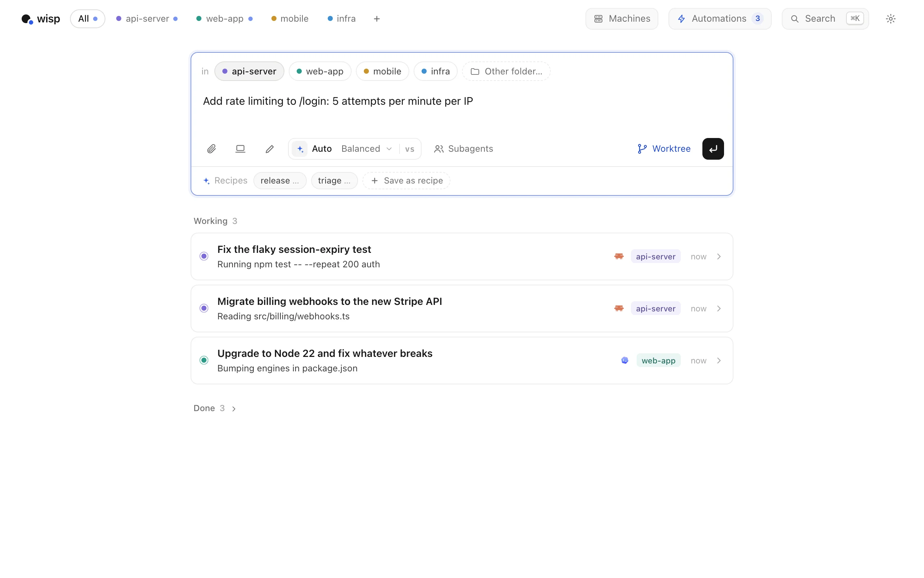The width and height of the screenshot is (924, 578).
Task: Click the agent icon on flaky session-expiry row
Action: tap(619, 256)
